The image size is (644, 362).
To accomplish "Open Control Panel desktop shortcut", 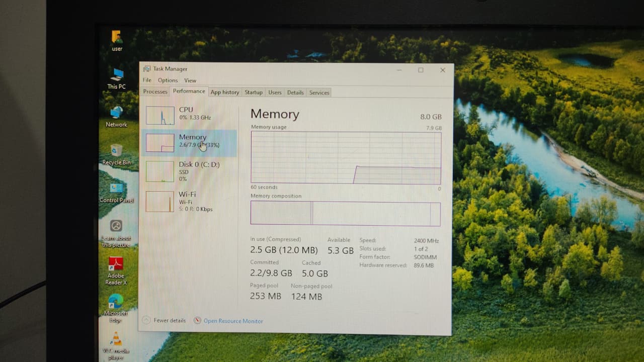I will pos(116,189).
